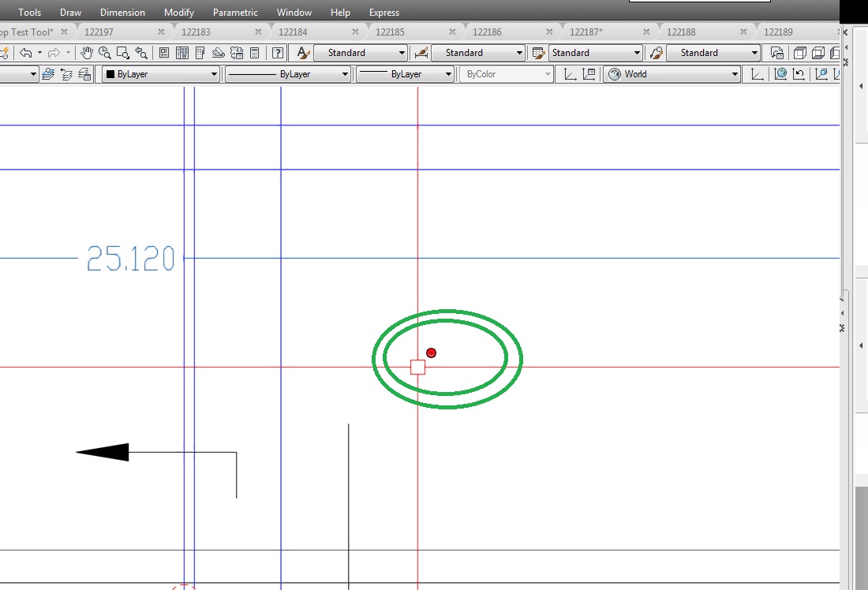Activate the Pan hand tool

coord(86,53)
